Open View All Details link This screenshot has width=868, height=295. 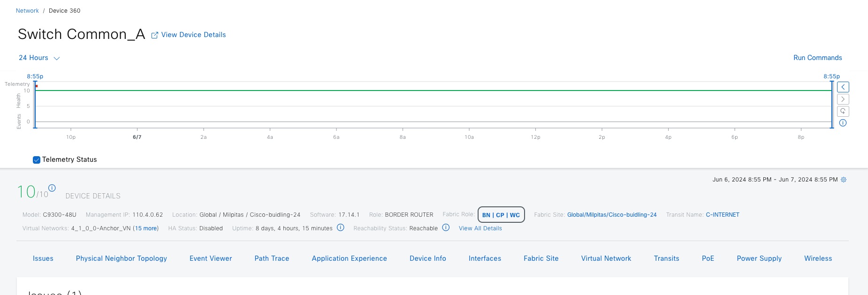[480, 228]
